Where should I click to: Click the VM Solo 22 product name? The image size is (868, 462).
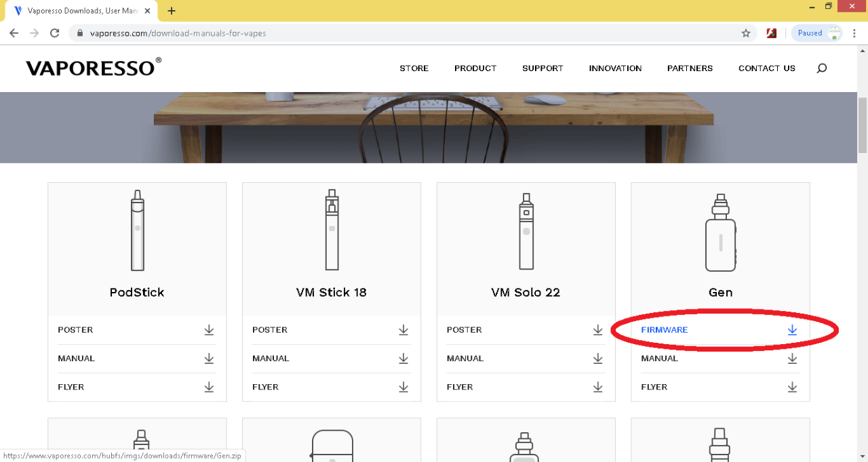526,293
